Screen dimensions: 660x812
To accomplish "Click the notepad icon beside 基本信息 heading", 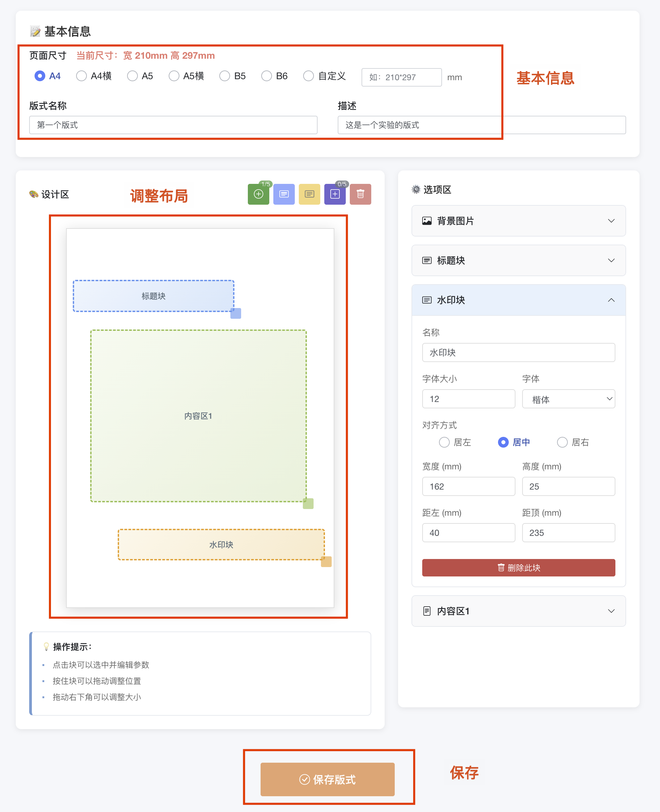I will tap(35, 31).
